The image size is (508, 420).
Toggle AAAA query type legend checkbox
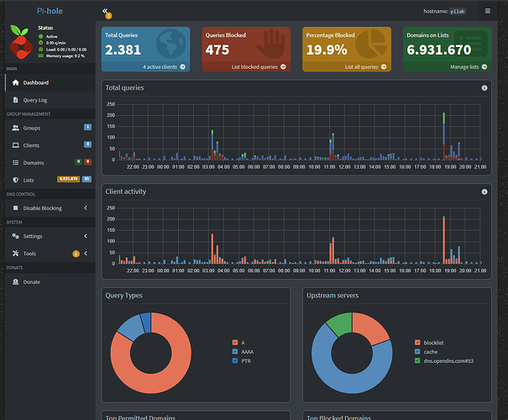point(235,352)
